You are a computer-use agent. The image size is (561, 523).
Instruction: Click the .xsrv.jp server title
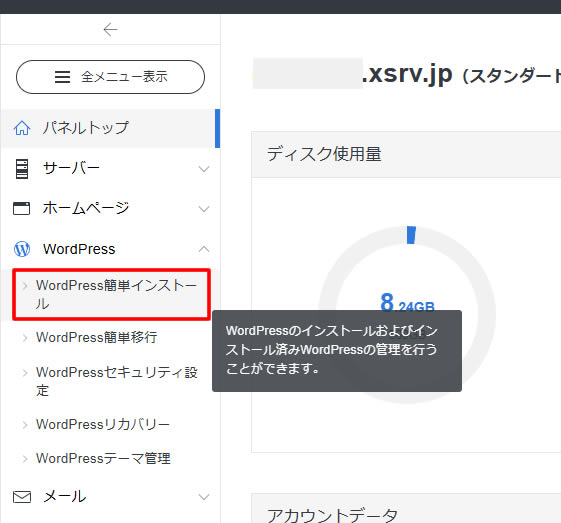407,74
